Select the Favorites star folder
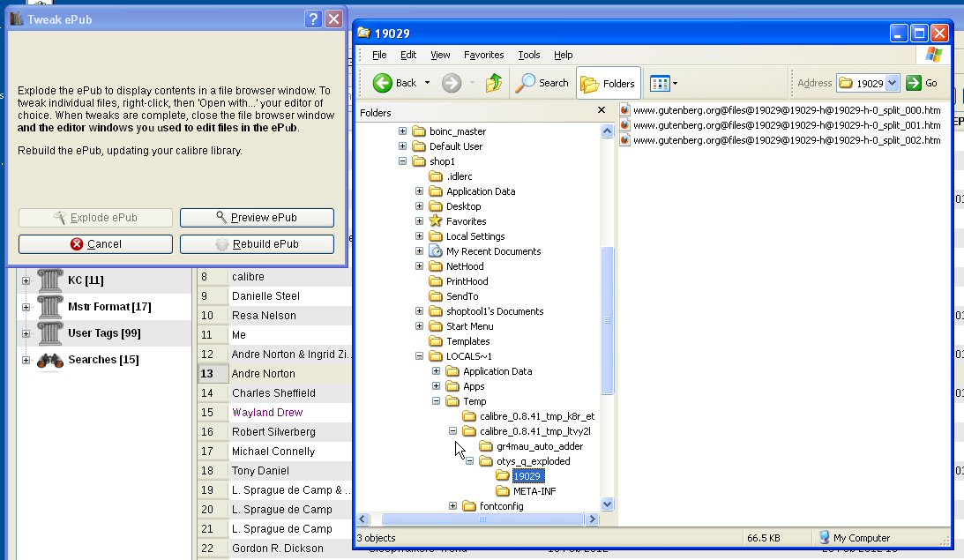The image size is (964, 560). [x=458, y=221]
